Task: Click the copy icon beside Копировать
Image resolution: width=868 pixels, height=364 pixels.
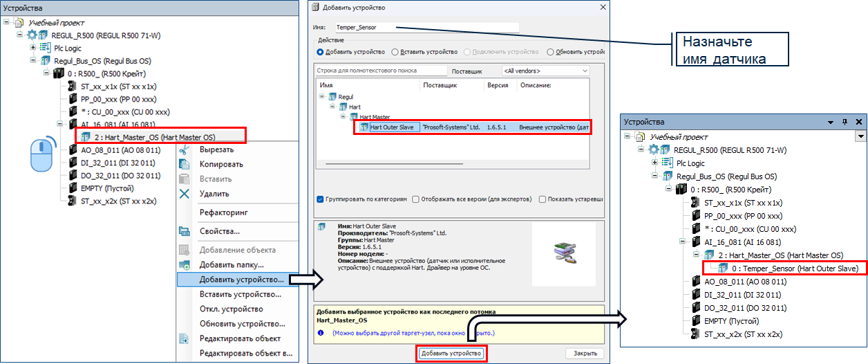Action: tap(185, 164)
